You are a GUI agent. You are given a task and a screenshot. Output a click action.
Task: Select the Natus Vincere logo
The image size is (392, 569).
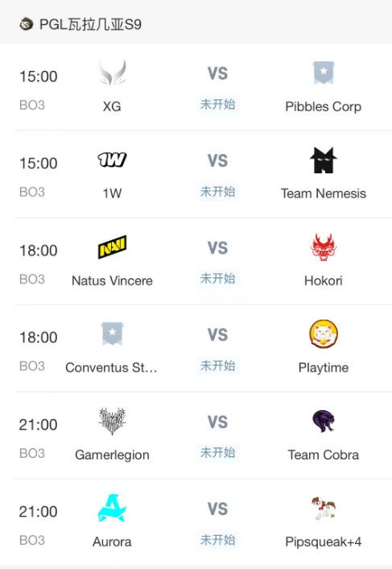[113, 247]
